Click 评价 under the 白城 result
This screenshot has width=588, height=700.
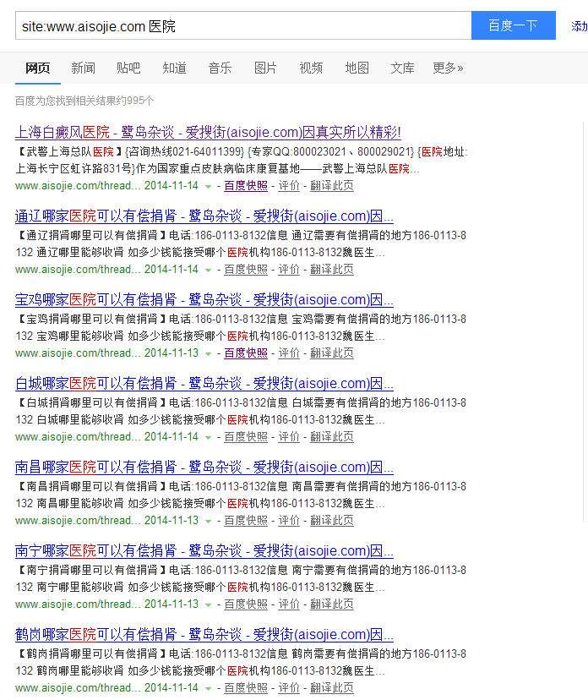[289, 437]
